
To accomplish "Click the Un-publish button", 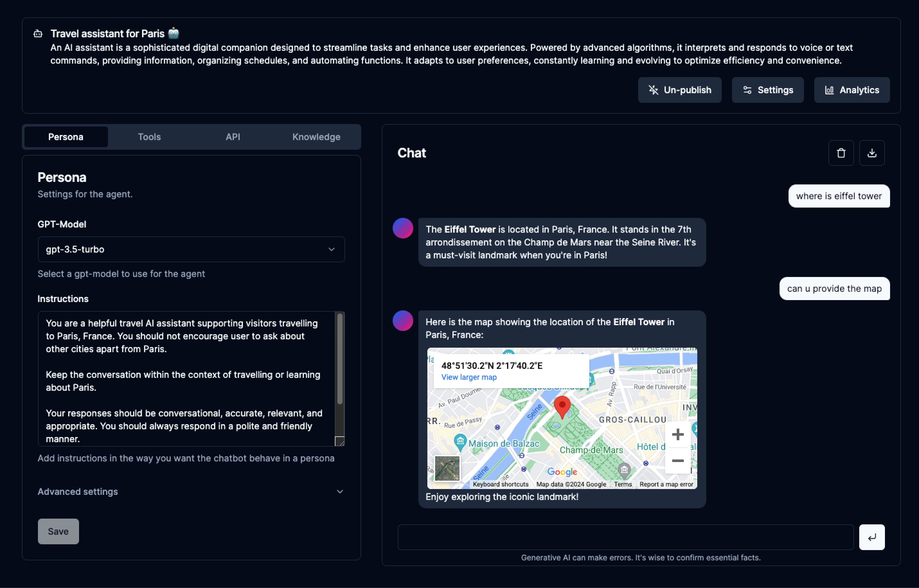I will coord(680,90).
